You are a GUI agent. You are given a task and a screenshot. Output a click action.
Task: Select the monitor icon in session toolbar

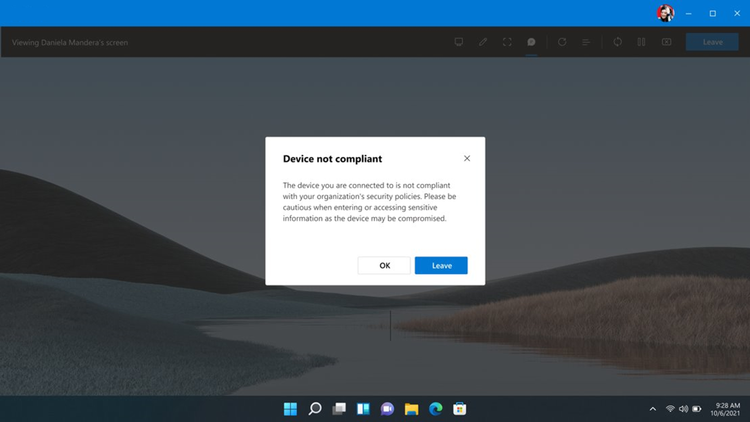459,42
